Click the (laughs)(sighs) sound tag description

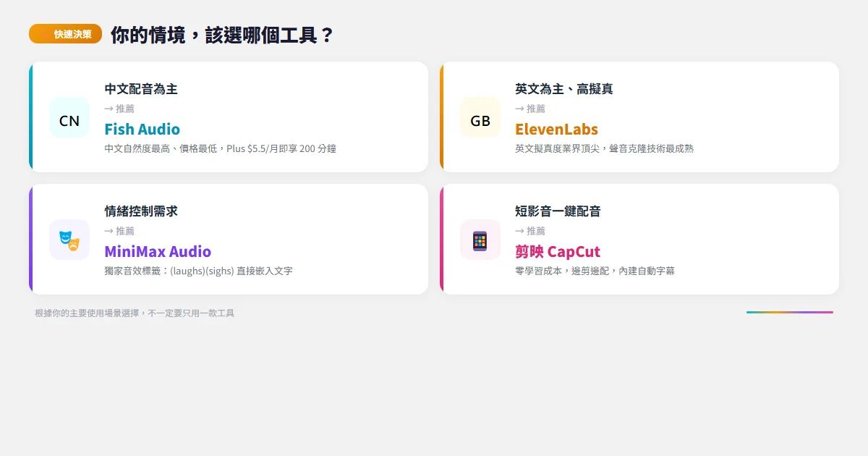click(x=198, y=271)
